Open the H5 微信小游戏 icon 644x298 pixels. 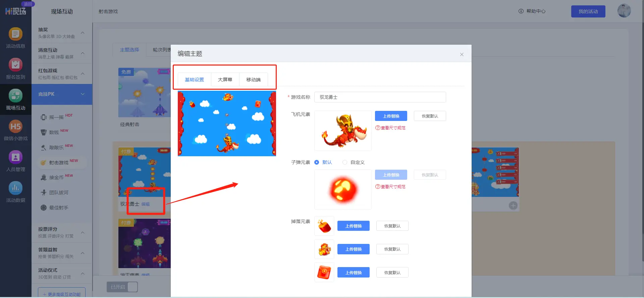[15, 127]
